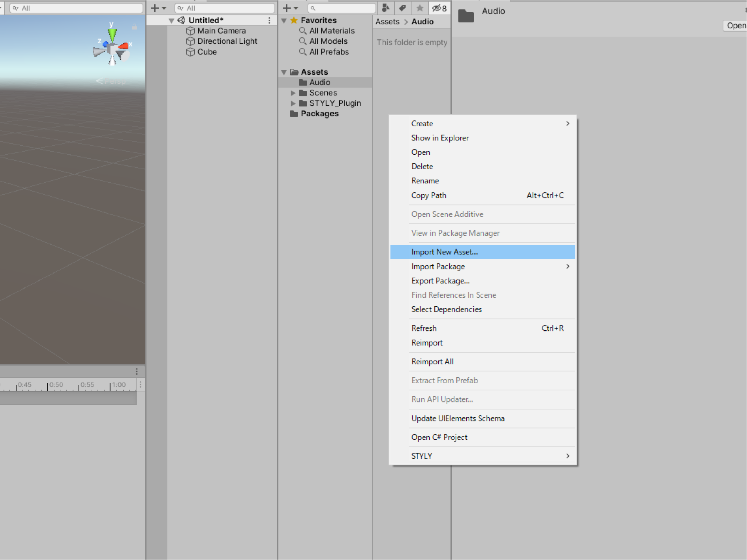The width and height of the screenshot is (747, 560).
Task: Select Cube in Hierarchy
Action: point(207,52)
